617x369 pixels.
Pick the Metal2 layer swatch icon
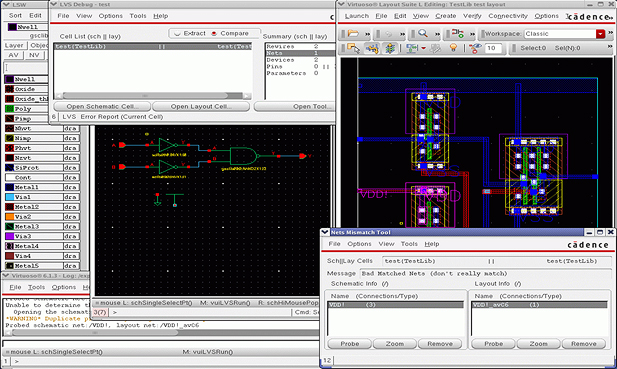(x=9, y=207)
